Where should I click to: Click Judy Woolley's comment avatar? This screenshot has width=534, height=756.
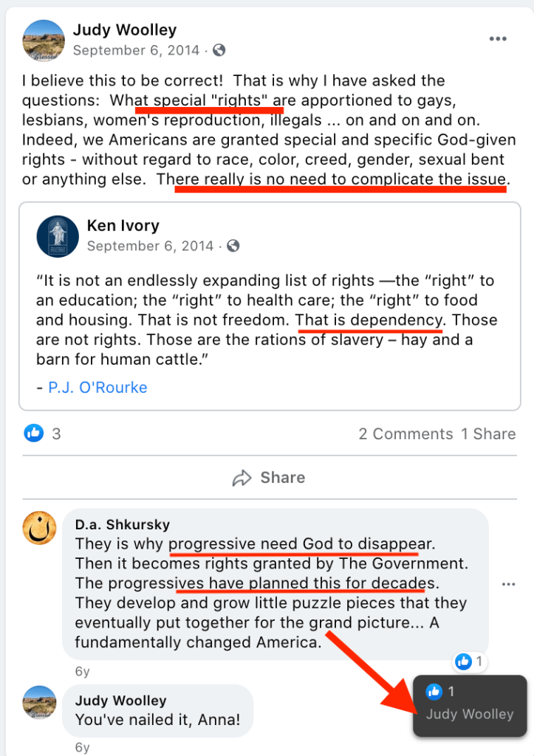click(41, 704)
